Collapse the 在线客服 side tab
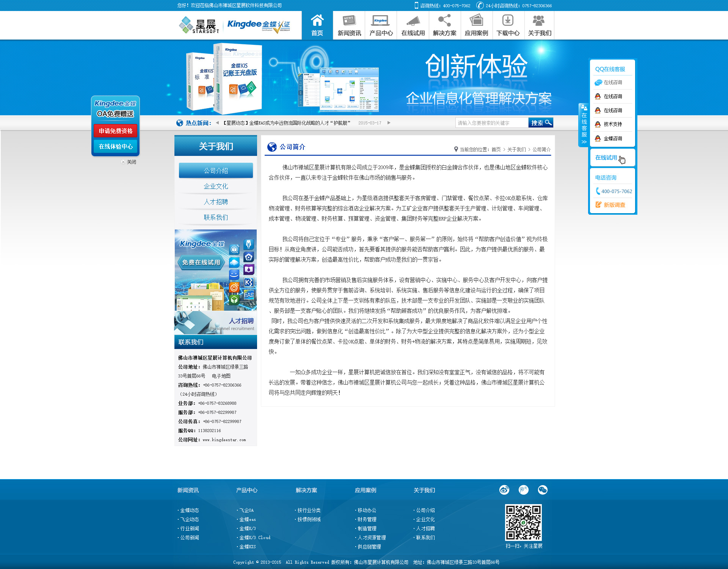The image size is (728, 569). coord(584,125)
